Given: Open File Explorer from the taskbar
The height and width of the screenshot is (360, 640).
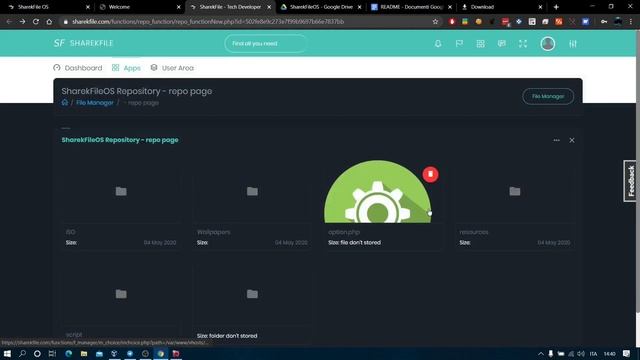Looking at the screenshot, I should tap(84, 353).
